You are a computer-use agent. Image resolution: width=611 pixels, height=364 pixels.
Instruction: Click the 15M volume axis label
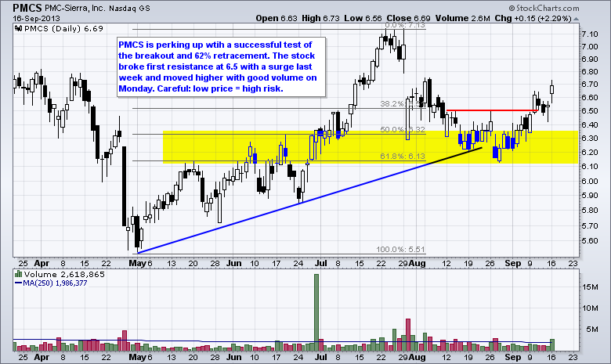[x=590, y=287]
